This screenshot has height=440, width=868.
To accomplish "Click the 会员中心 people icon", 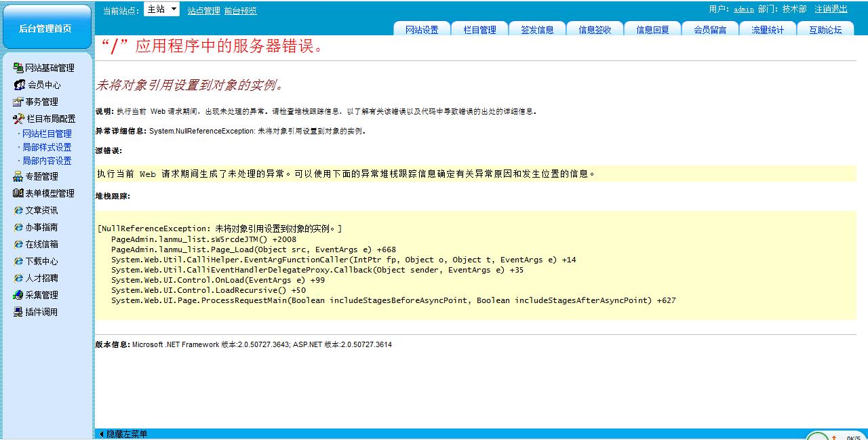I will (20, 85).
